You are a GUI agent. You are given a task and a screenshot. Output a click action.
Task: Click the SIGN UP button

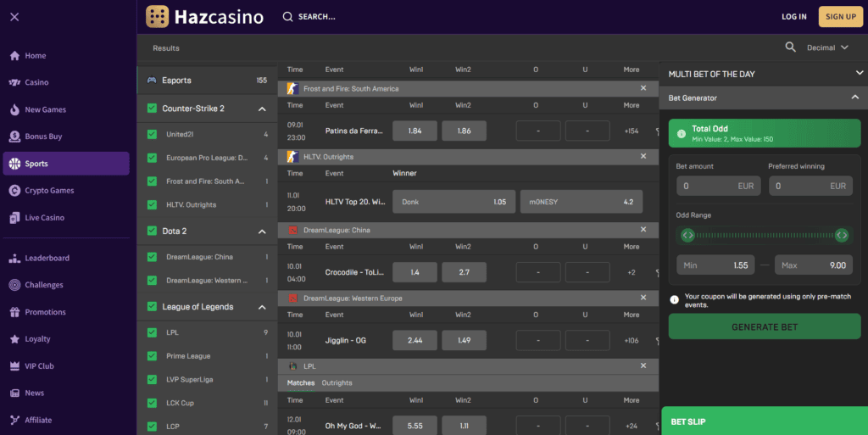coord(841,17)
